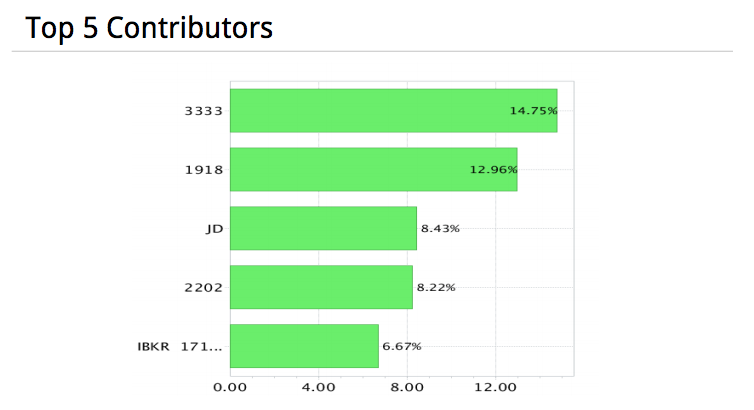Click the JD axis label
754x410 pixels.
coord(213,229)
